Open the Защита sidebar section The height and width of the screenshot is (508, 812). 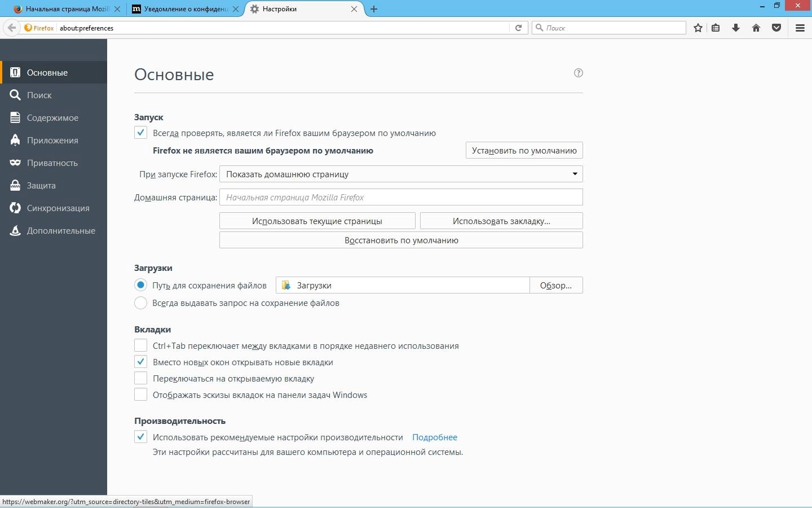54,185
